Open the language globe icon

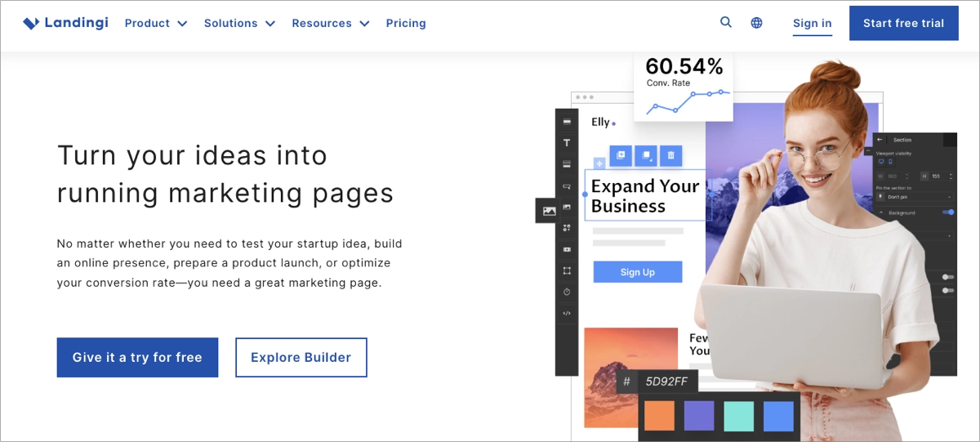click(x=756, y=23)
